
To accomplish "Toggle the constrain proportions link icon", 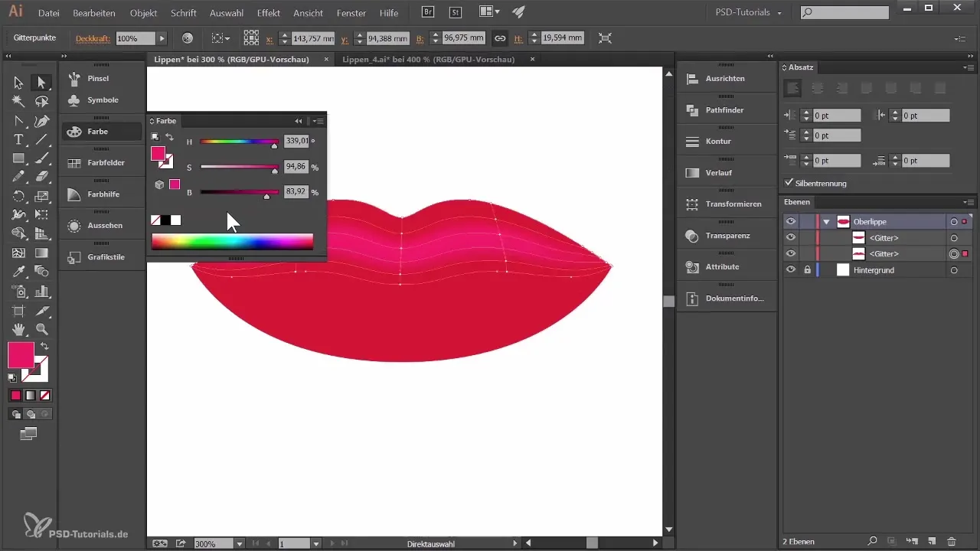I will click(x=499, y=37).
